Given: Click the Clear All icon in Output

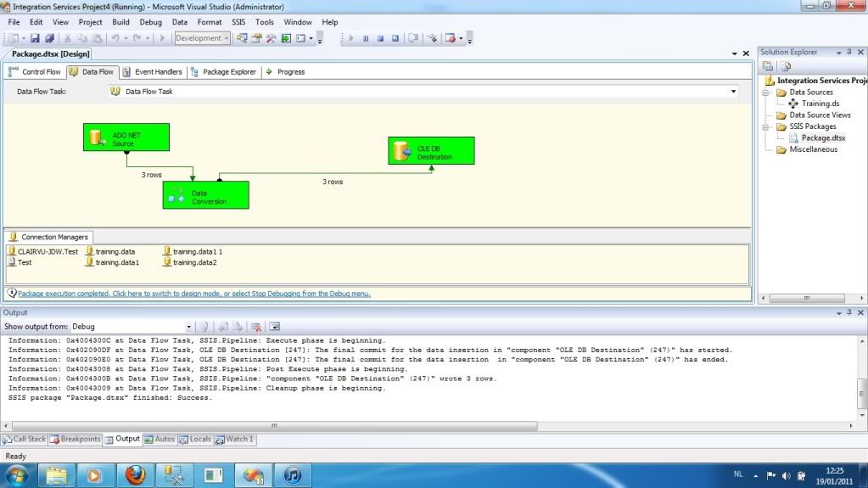Looking at the screenshot, I should pyautogui.click(x=255, y=327).
